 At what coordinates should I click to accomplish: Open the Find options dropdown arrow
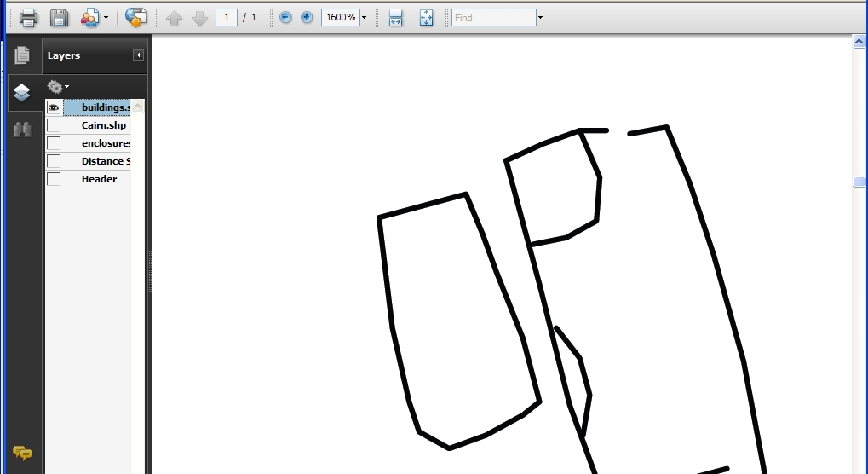[540, 18]
